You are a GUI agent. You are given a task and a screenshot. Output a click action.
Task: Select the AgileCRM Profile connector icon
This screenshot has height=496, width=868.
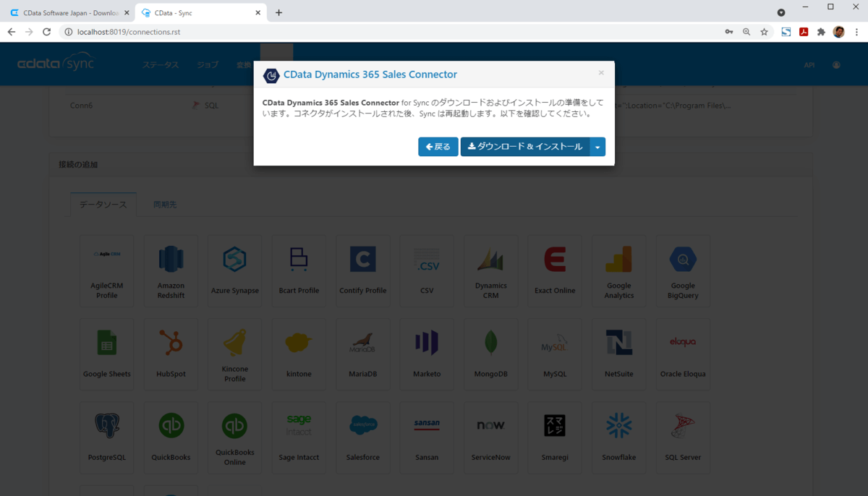[x=107, y=271]
